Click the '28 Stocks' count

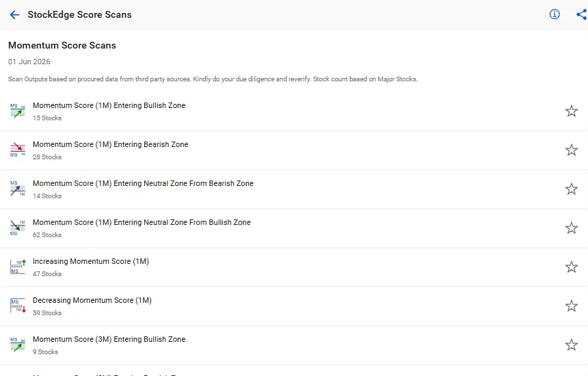[x=47, y=157]
